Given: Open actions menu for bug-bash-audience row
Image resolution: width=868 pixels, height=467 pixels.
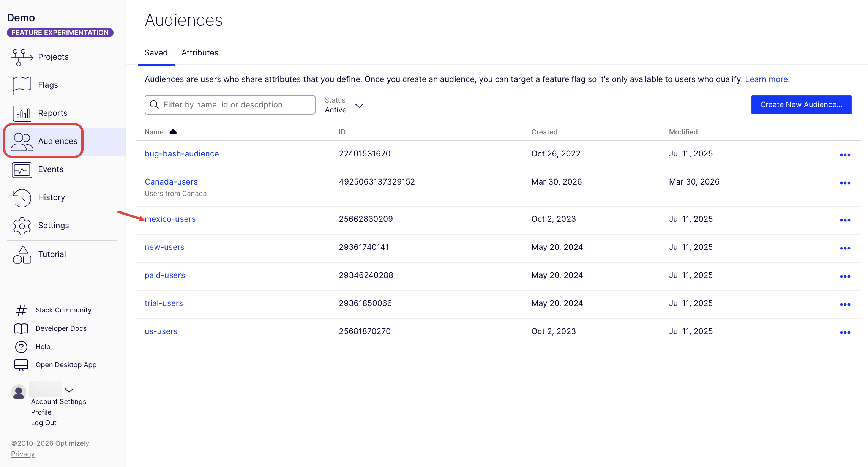Looking at the screenshot, I should pos(845,155).
